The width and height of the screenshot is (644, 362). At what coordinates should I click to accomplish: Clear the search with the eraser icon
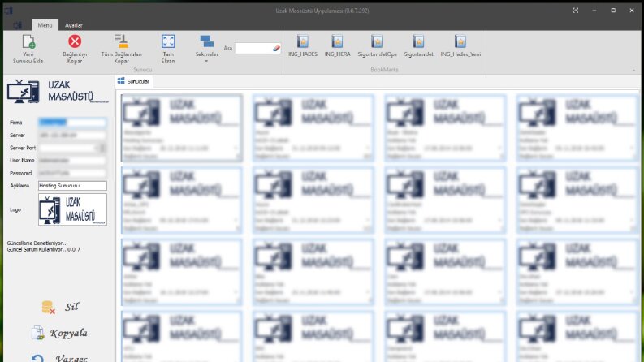tap(276, 49)
